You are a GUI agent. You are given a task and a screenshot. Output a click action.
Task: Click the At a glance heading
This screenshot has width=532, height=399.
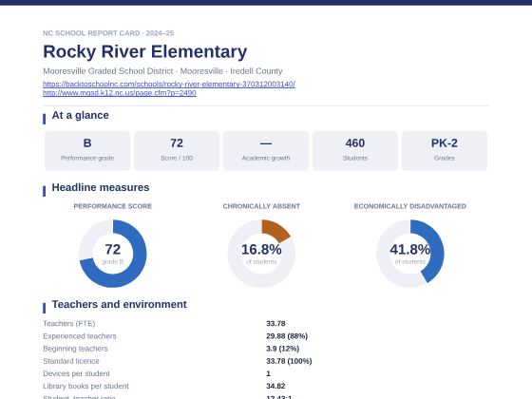pos(80,115)
